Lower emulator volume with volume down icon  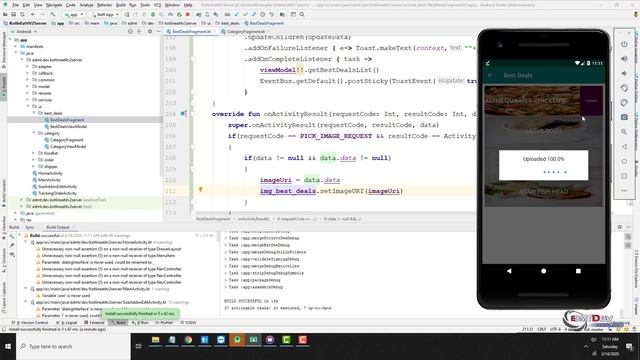(x=624, y=73)
